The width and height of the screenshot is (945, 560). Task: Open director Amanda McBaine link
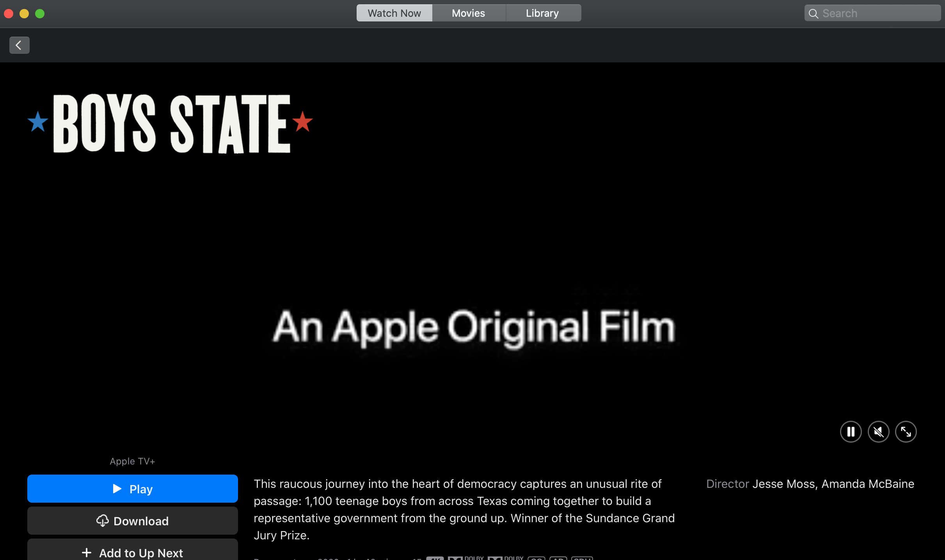[868, 484]
